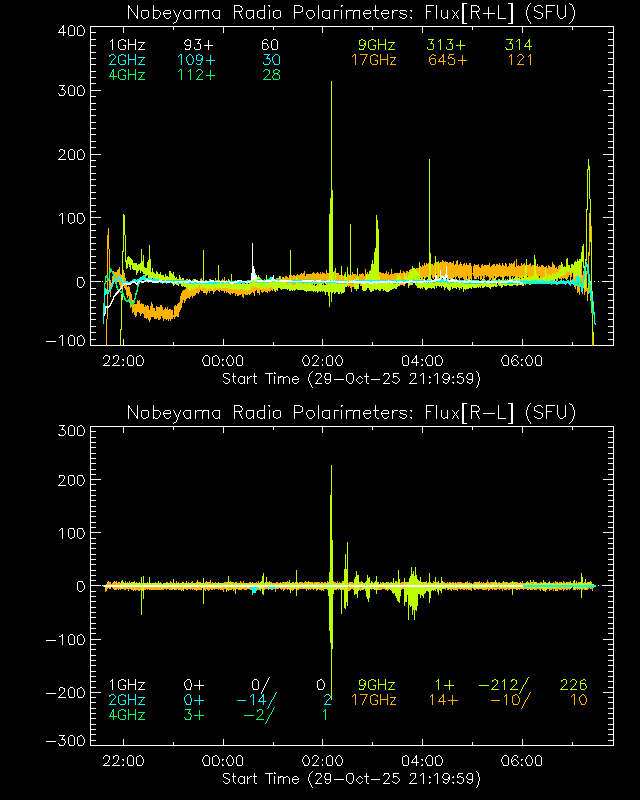Viewport: 640px width, 800px height.
Task: Click the 22:00 tick on top plot time axis
Action: click(x=123, y=361)
